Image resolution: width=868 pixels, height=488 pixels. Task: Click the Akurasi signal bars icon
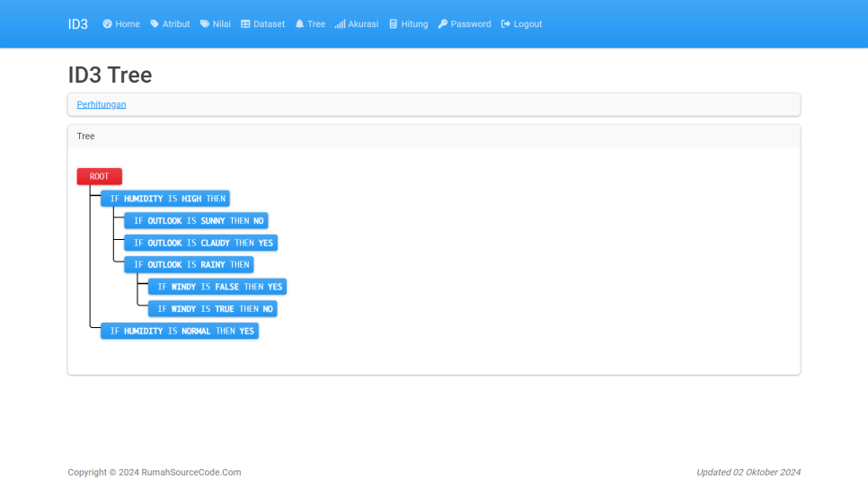point(340,24)
